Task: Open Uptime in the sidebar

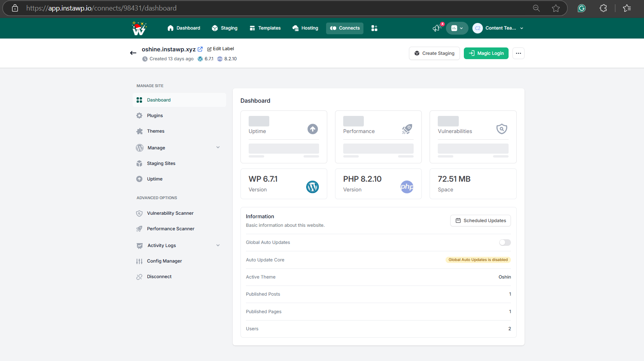Action: [179, 179]
